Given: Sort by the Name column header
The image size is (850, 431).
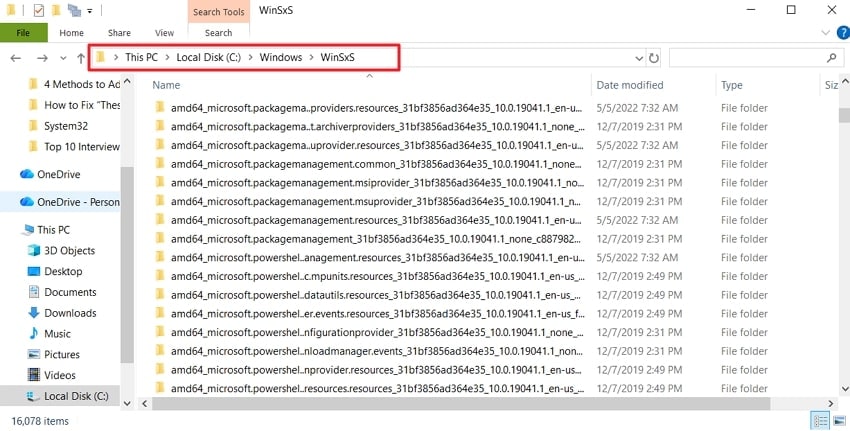Looking at the screenshot, I should pyautogui.click(x=166, y=85).
